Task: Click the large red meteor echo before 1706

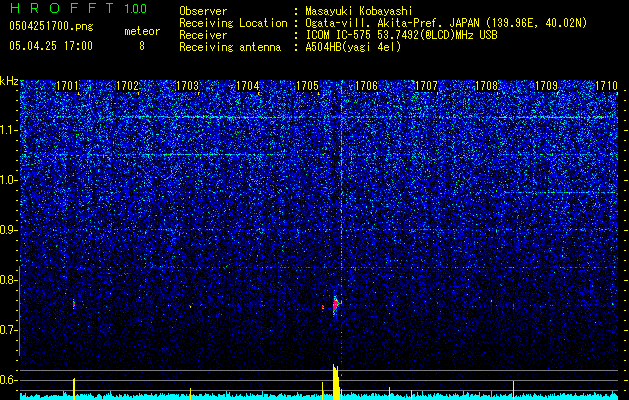Action: [336, 306]
